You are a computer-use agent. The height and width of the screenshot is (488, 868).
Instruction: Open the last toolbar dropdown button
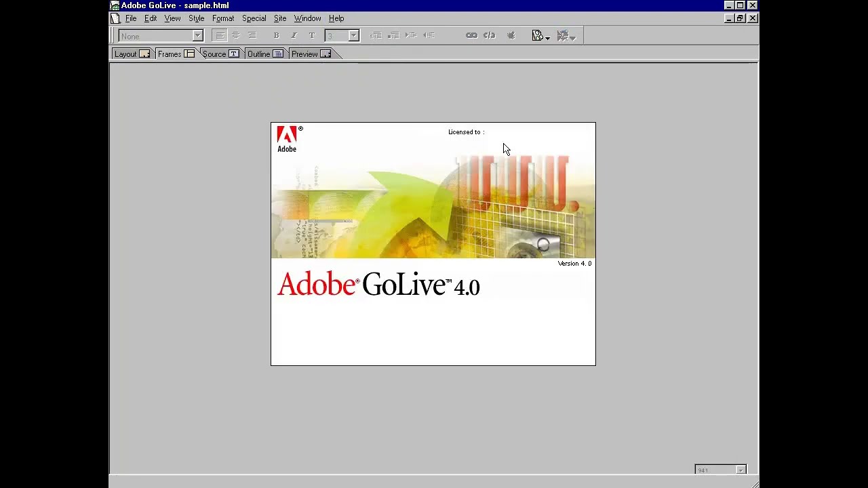tap(566, 36)
